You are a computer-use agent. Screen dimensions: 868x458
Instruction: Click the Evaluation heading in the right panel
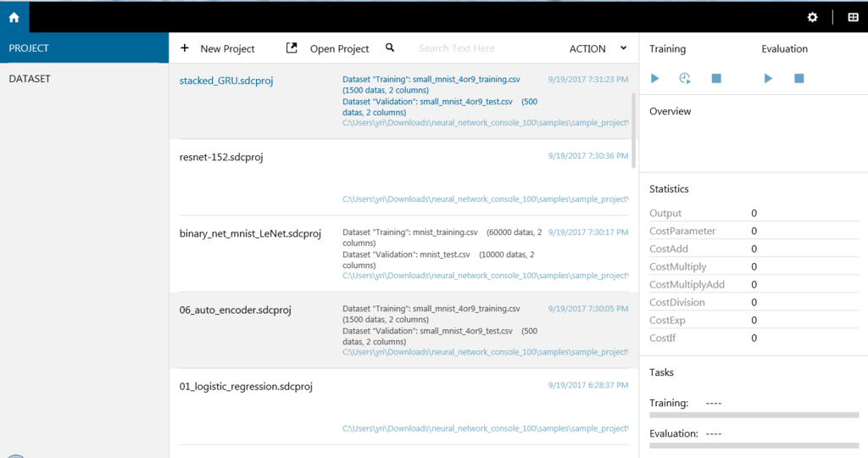(x=784, y=48)
